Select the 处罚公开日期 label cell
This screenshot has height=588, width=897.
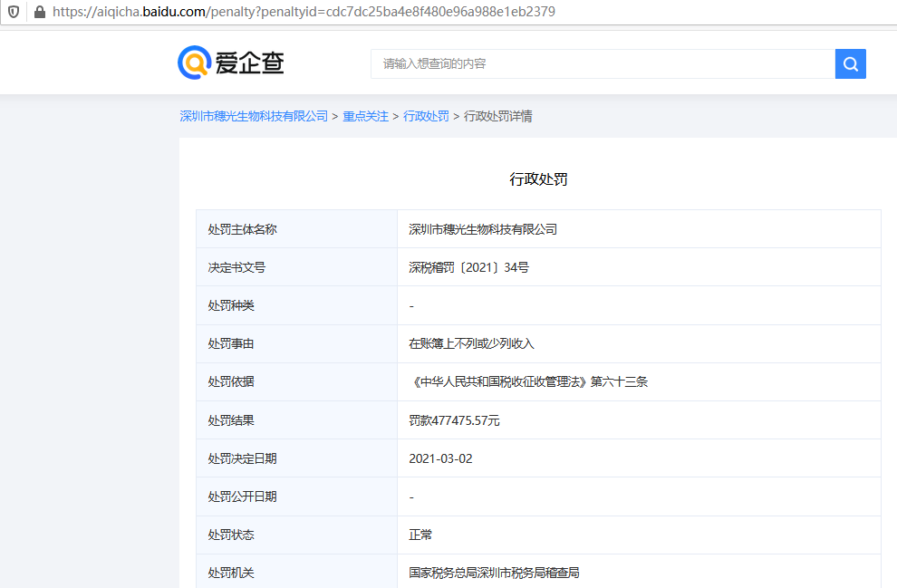pyautogui.click(x=297, y=496)
